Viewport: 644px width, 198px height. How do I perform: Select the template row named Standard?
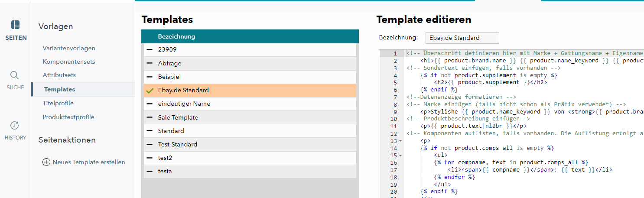250,131
